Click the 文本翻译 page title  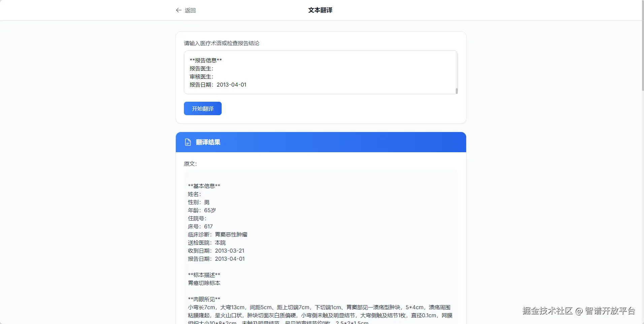click(x=320, y=10)
